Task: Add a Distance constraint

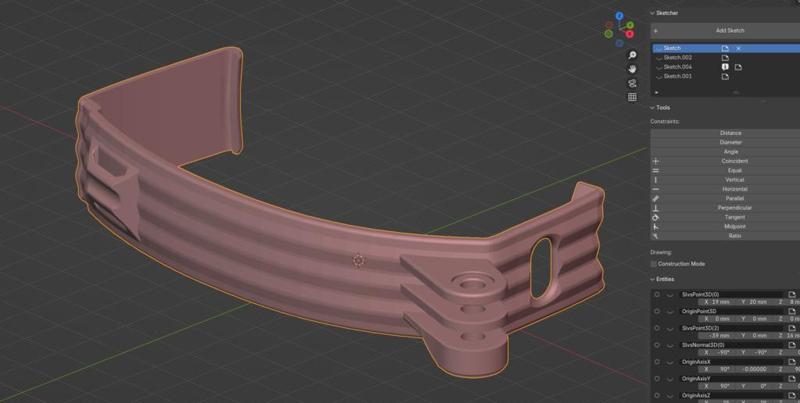Action: 725,133
